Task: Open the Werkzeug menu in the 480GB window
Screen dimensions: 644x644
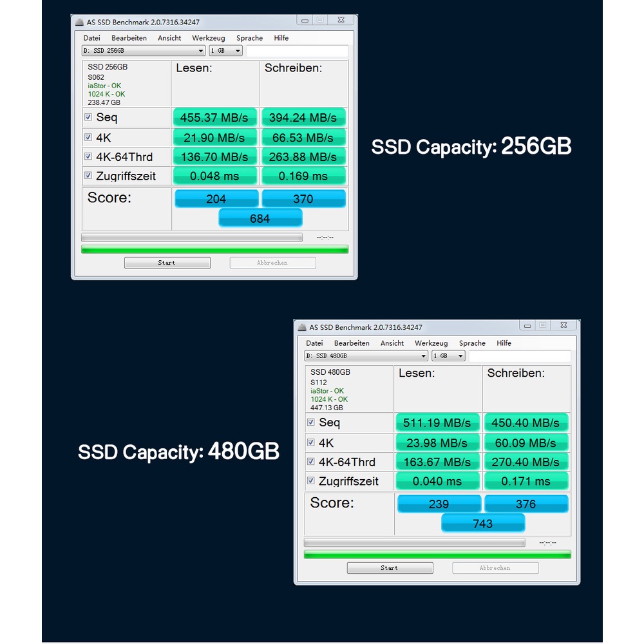Action: point(431,343)
